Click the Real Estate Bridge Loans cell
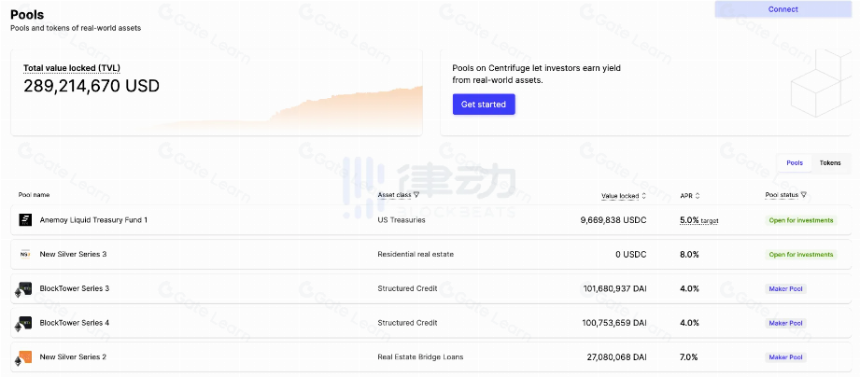Viewport: 860px width, 377px height. point(420,357)
